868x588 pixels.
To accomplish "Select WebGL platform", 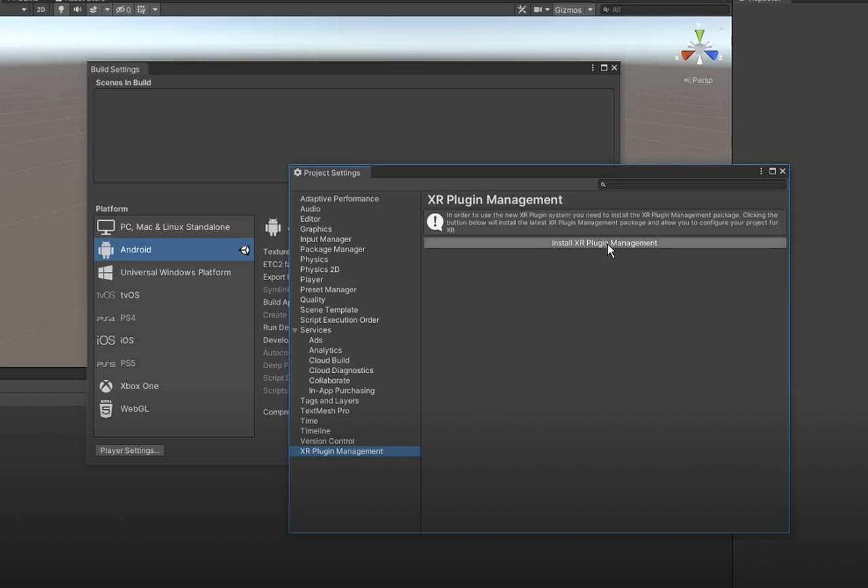I will click(174, 409).
